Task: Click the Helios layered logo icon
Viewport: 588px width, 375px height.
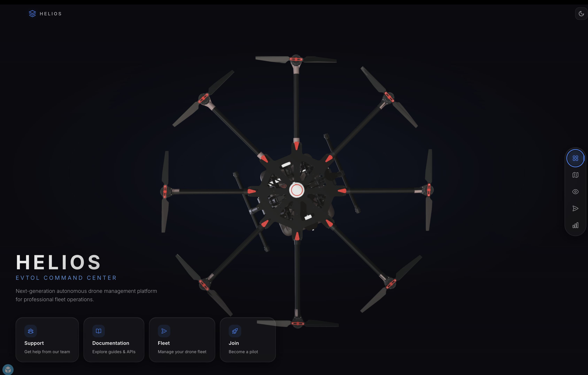Action: (32, 14)
